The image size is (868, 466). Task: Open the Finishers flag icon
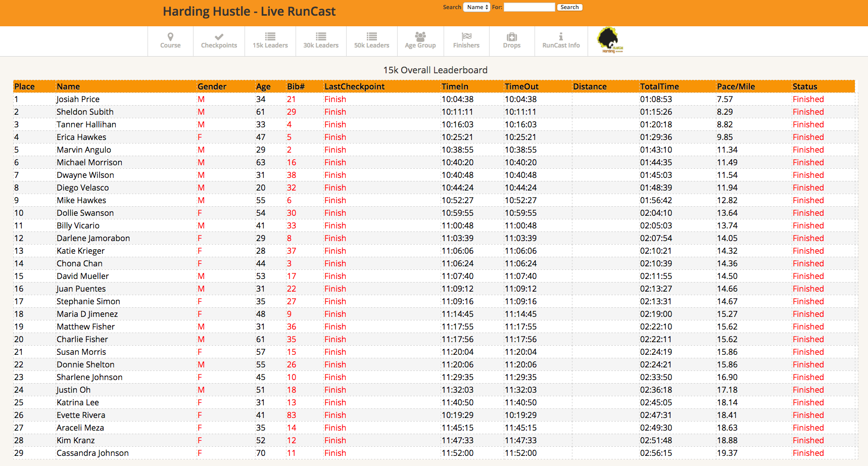[466, 36]
